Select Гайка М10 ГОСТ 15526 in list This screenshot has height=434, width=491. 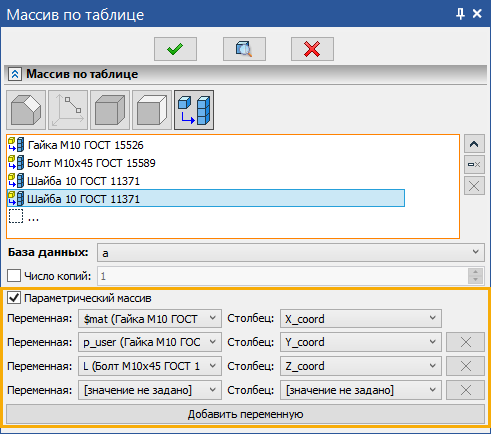tap(85, 145)
